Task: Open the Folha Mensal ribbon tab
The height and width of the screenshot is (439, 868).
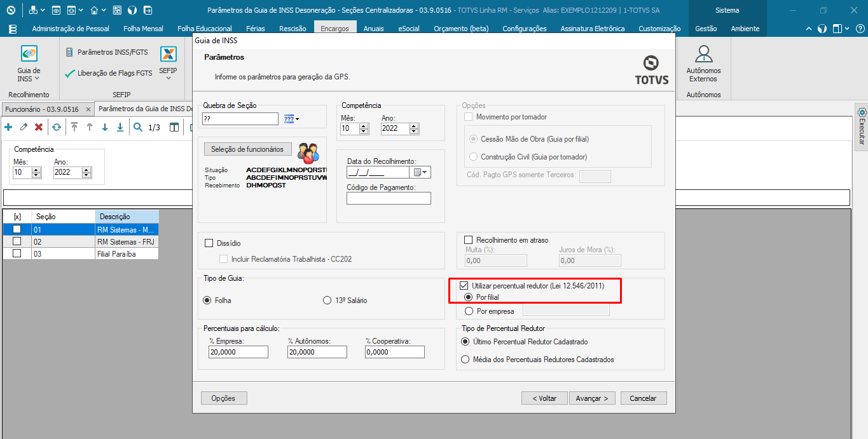Action: [143, 29]
